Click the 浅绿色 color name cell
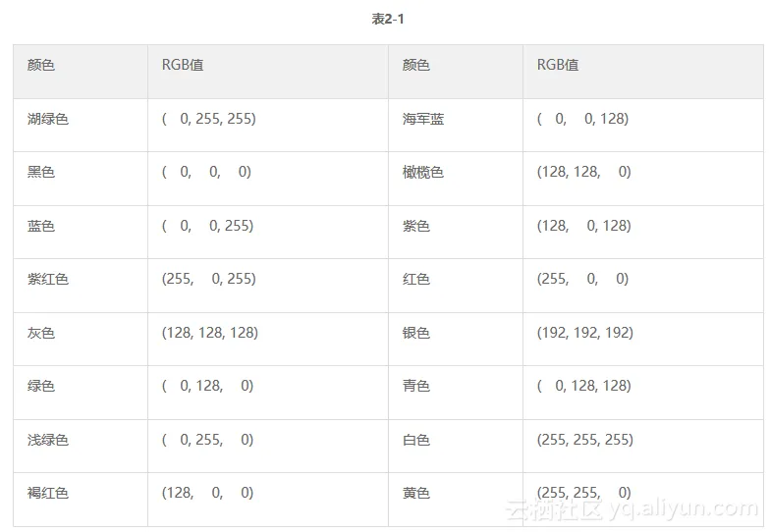Screen dimensions: 769x532 (x=48, y=440)
